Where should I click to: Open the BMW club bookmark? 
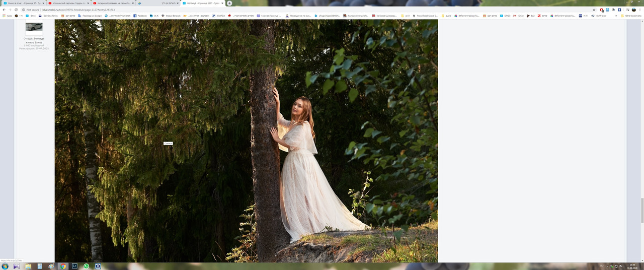pyautogui.click(x=599, y=16)
